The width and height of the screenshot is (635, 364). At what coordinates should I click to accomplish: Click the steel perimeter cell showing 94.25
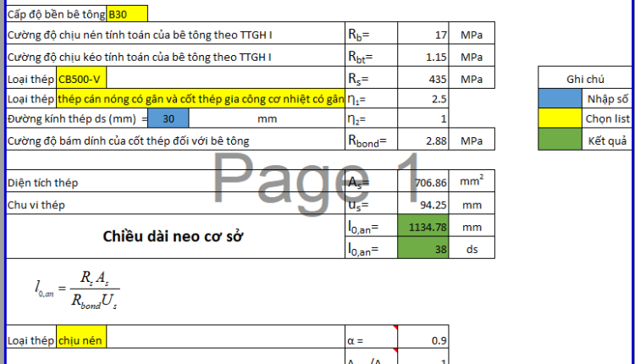pyautogui.click(x=424, y=204)
